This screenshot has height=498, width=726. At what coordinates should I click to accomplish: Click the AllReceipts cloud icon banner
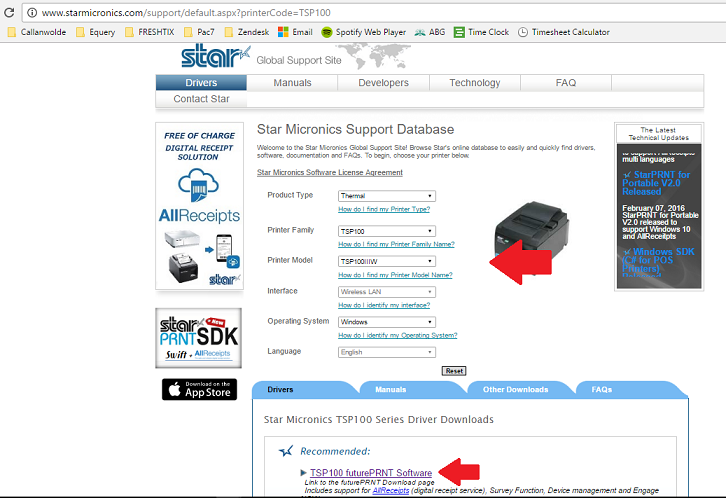(x=199, y=206)
